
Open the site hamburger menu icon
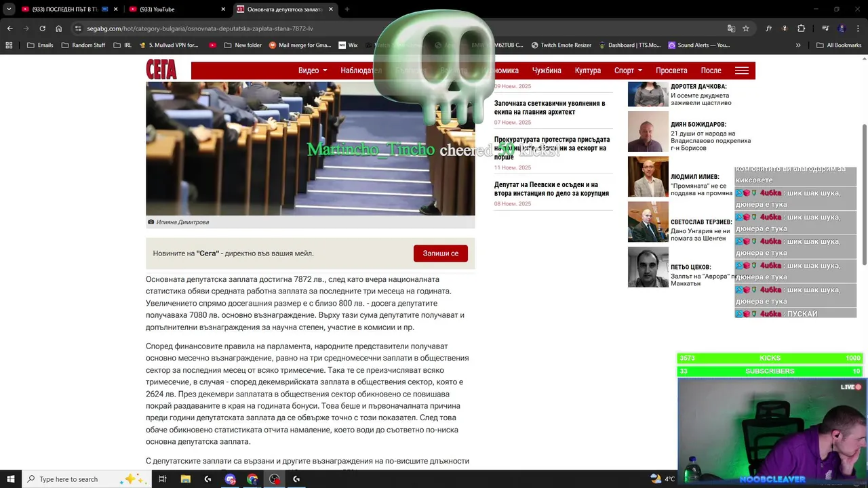point(742,70)
